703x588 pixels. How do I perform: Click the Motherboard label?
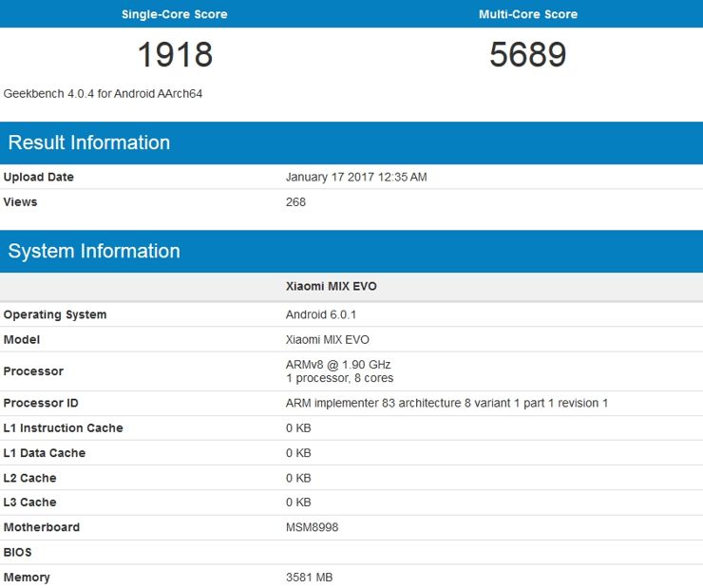(x=41, y=527)
